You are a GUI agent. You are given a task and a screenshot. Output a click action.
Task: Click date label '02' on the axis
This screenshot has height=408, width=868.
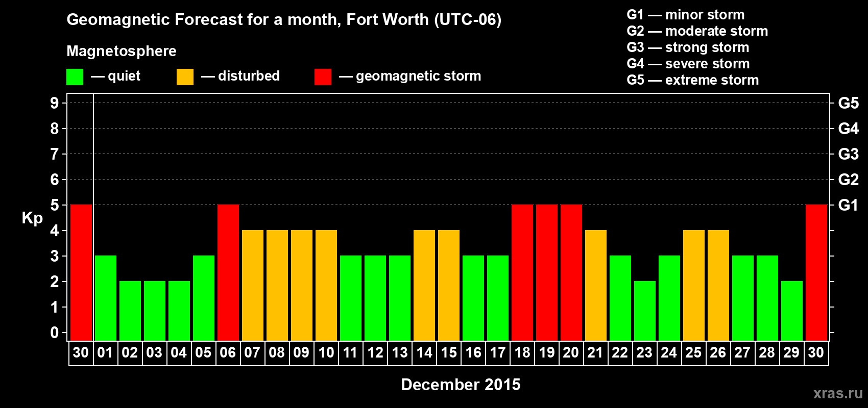[130, 352]
